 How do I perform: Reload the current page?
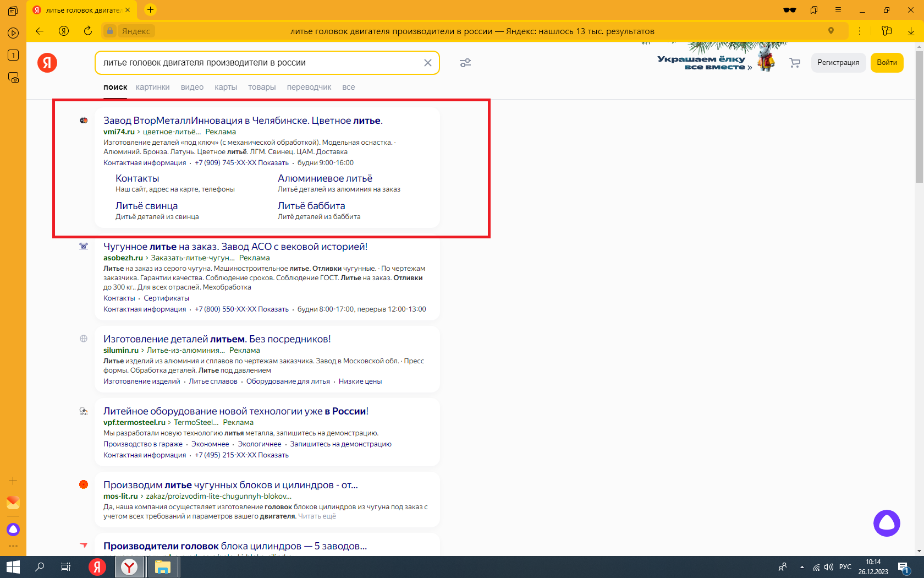point(88,31)
